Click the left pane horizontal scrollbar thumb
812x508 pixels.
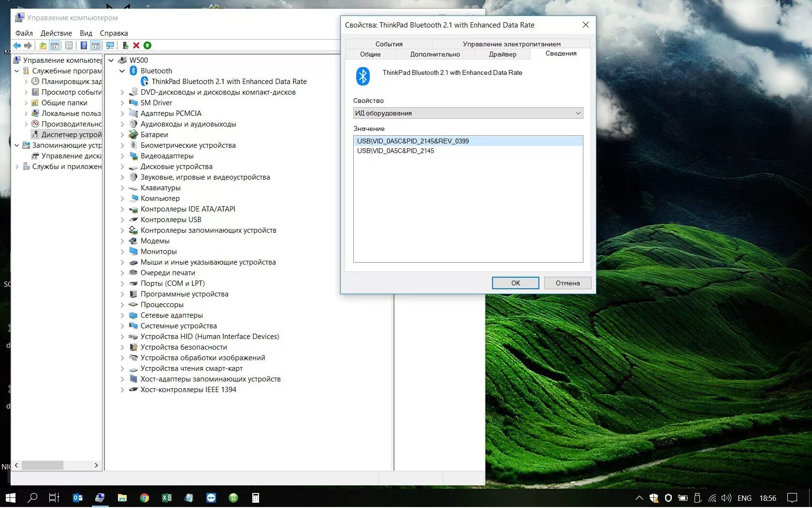[x=43, y=465]
